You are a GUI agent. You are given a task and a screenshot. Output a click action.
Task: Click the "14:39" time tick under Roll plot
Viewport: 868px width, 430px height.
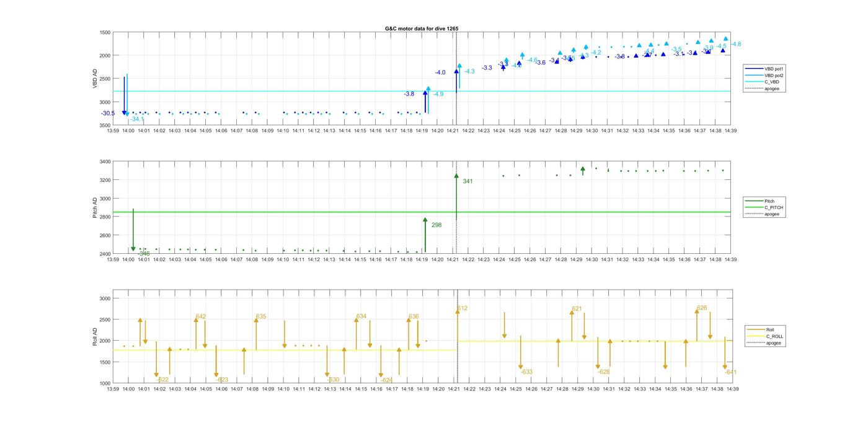[732, 389]
